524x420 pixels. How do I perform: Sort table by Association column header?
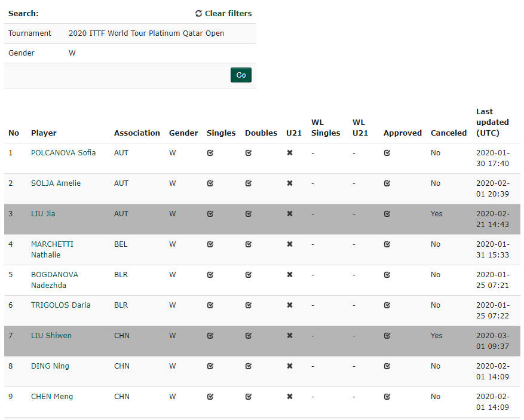(x=137, y=133)
